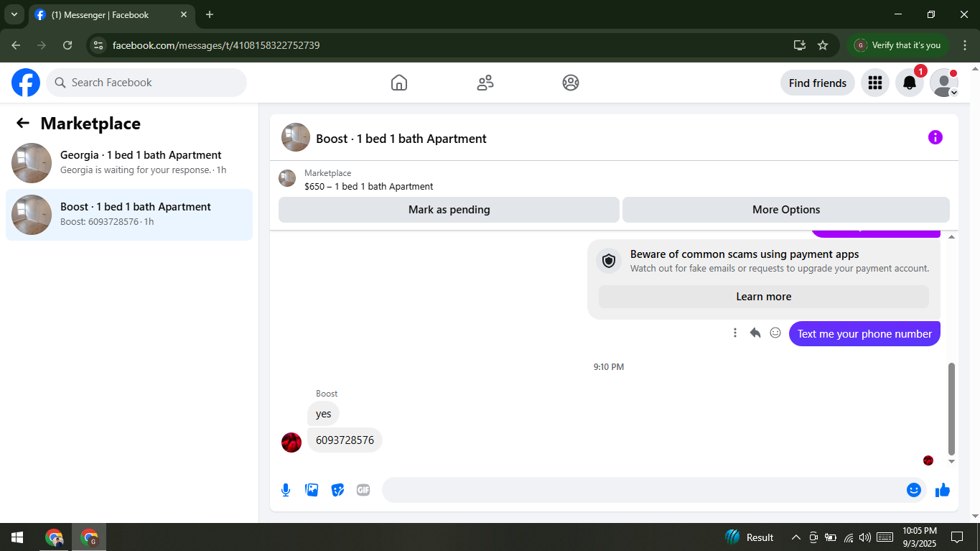The height and width of the screenshot is (551, 980).
Task: Click the conversation scrollbar thumb
Action: point(952,409)
